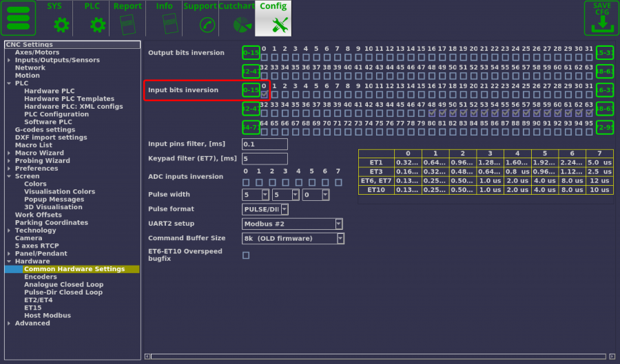620x364 pixels.
Task: Open the Cutchart pie icon
Action: 242,25
